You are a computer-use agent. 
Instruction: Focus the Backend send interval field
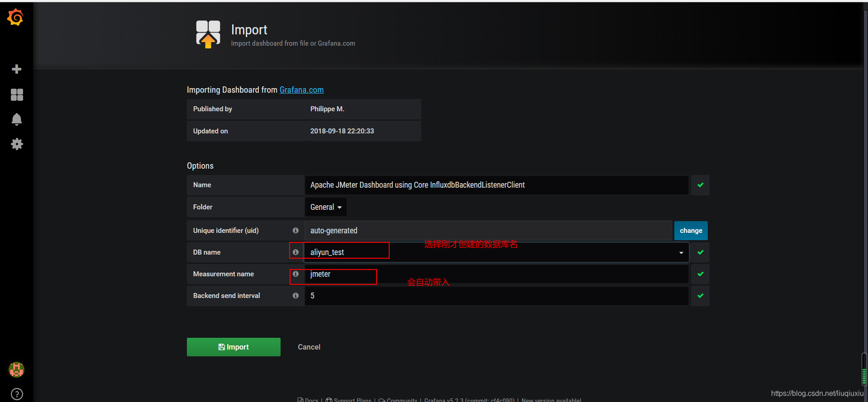(x=496, y=296)
